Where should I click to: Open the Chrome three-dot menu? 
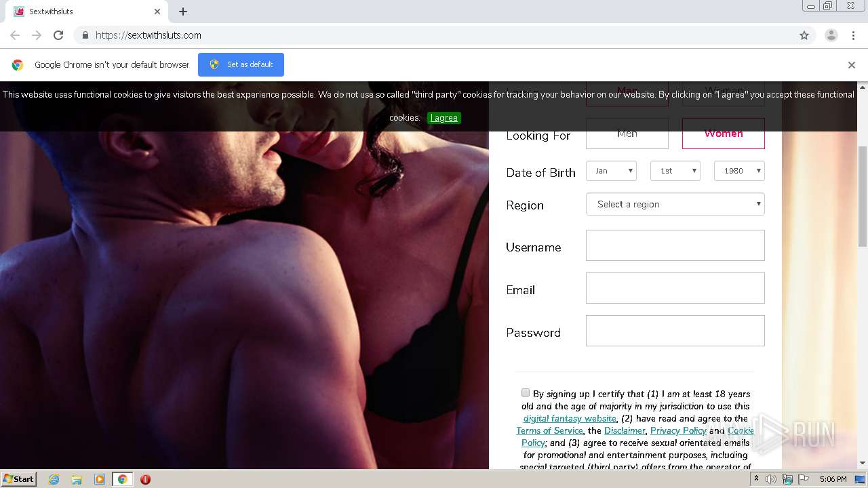pos(853,35)
